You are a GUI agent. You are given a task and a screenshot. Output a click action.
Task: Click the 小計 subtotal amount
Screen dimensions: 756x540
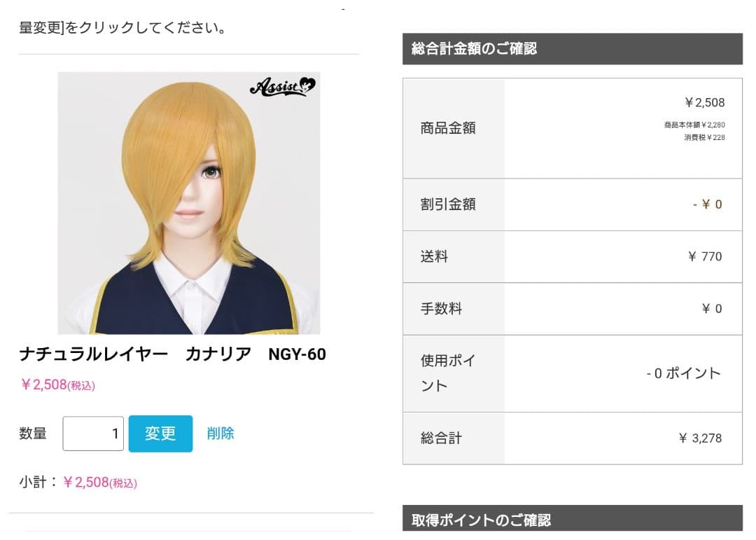pyautogui.click(x=100, y=482)
